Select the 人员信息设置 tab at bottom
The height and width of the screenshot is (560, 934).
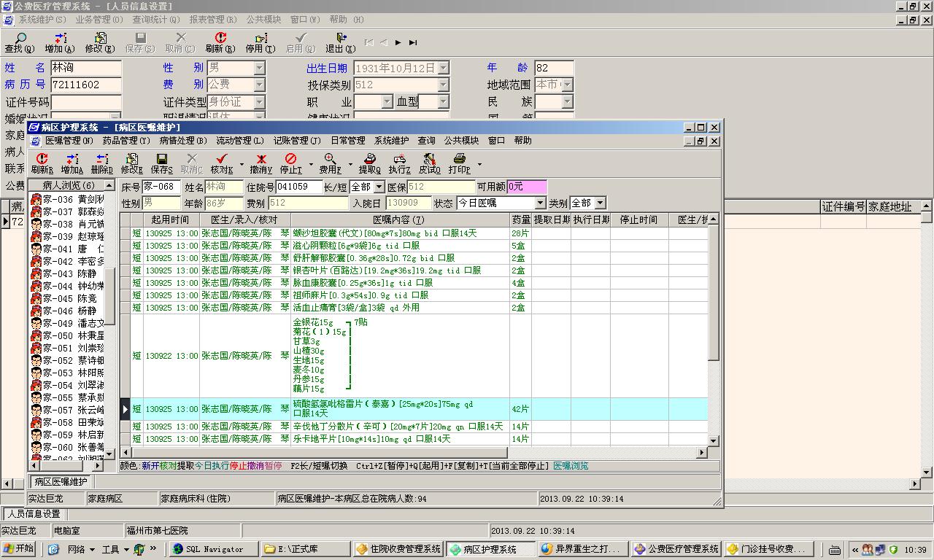[34, 514]
